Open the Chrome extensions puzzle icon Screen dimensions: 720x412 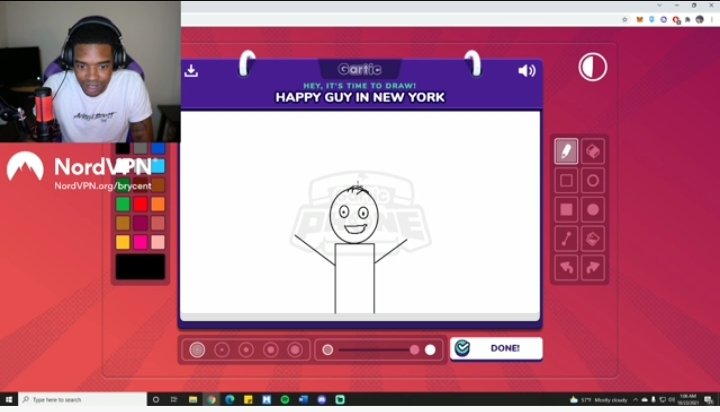688,19
